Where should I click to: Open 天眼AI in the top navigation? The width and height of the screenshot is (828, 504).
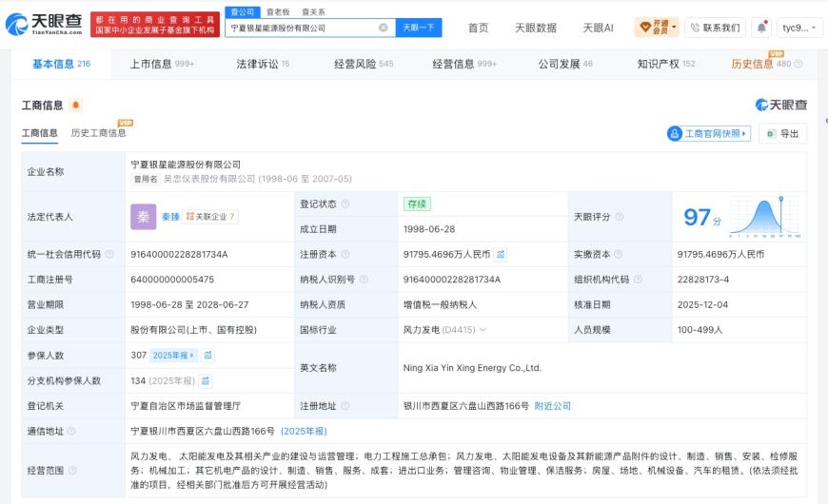(x=598, y=28)
